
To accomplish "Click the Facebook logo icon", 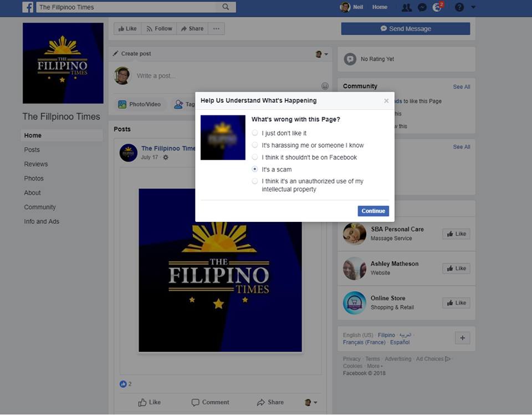I will point(28,7).
